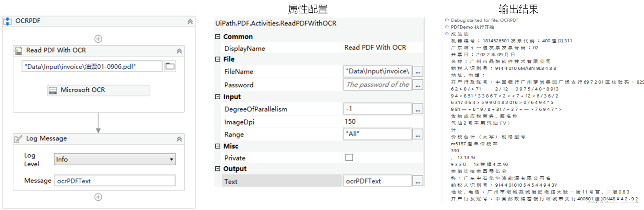Click the Microsoft OCR activity icon
The width and height of the screenshot is (644, 210).
coord(53,90)
